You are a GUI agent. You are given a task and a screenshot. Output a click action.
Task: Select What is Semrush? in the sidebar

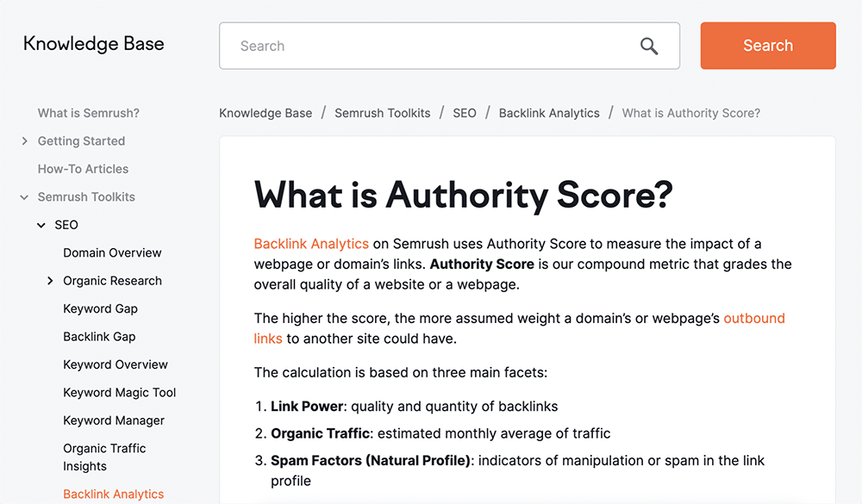click(89, 113)
